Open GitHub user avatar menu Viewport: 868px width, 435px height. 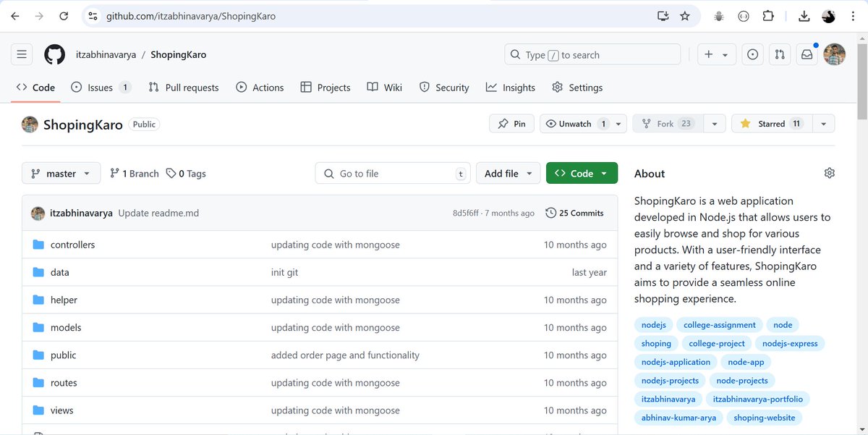(834, 54)
